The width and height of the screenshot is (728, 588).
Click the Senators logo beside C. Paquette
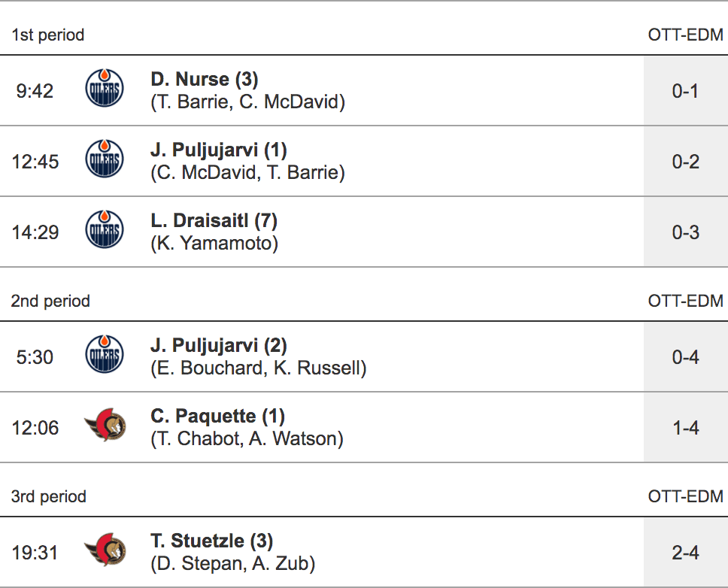click(x=105, y=427)
